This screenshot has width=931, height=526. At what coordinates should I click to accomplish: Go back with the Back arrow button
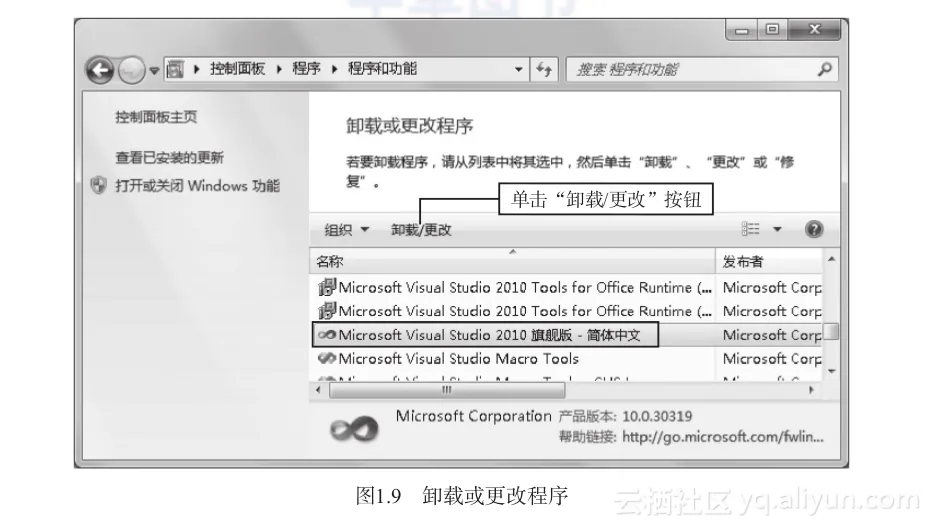[100, 71]
